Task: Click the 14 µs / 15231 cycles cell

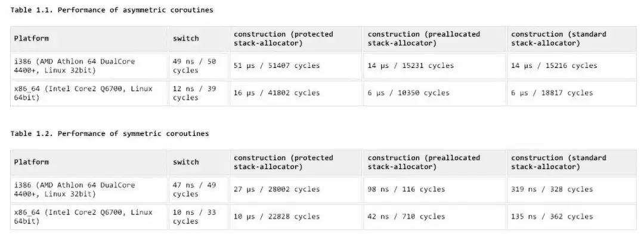Action: pyautogui.click(x=410, y=66)
